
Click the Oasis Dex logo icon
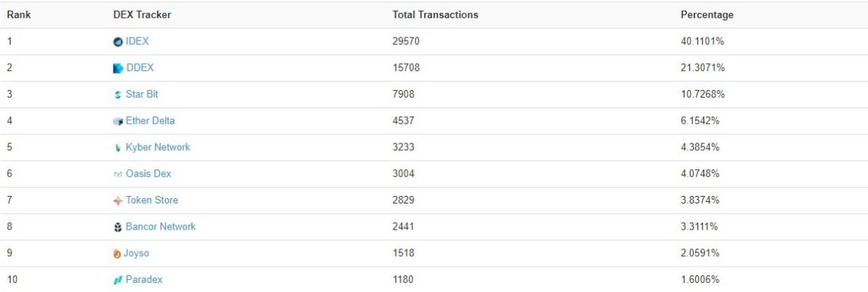(x=117, y=174)
